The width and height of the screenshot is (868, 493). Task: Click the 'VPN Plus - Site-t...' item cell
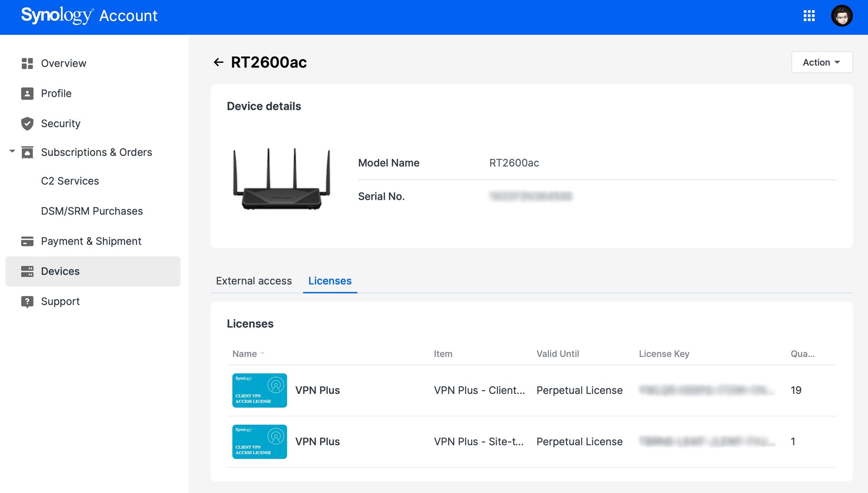click(x=479, y=442)
